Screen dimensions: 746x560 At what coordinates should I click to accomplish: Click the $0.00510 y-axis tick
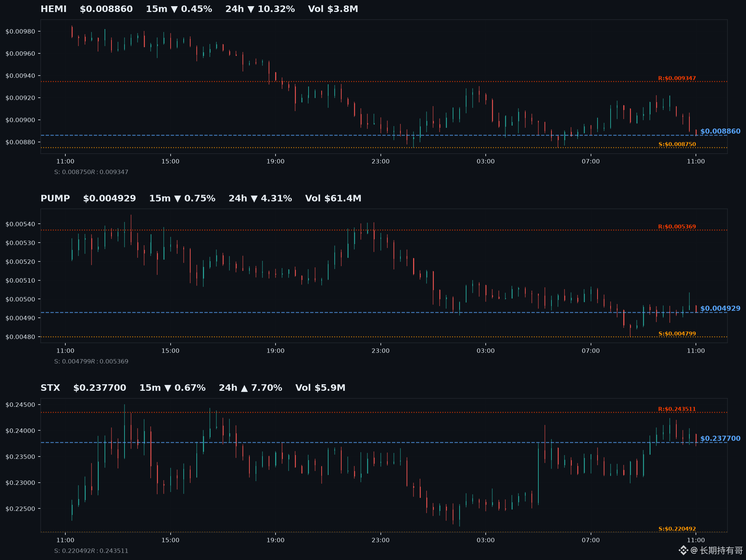(20, 281)
